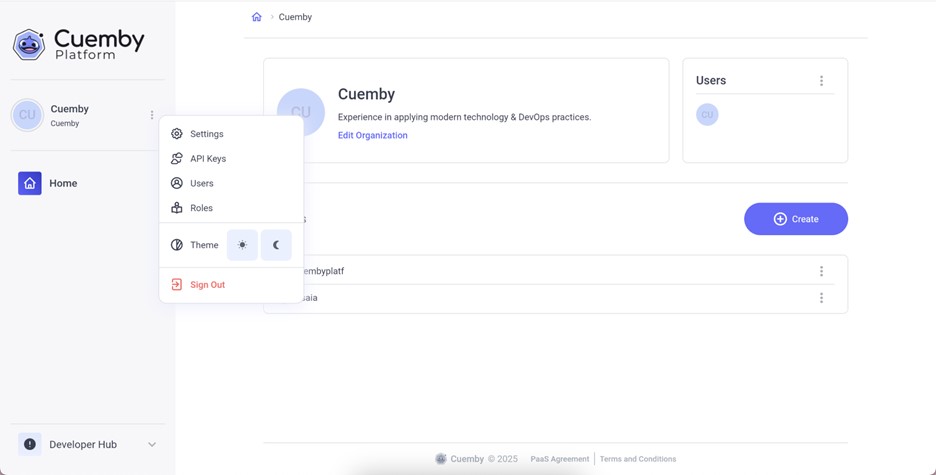Open the Terms and Conditions footer link
Viewport: 936px width, 475px height.
pyautogui.click(x=637, y=459)
